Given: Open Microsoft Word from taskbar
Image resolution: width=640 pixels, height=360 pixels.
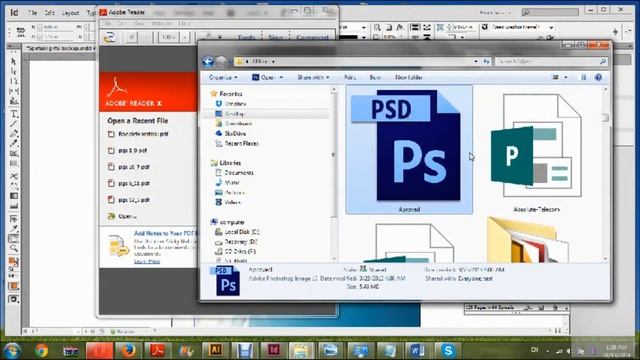Looking at the screenshot, I should pos(418,350).
